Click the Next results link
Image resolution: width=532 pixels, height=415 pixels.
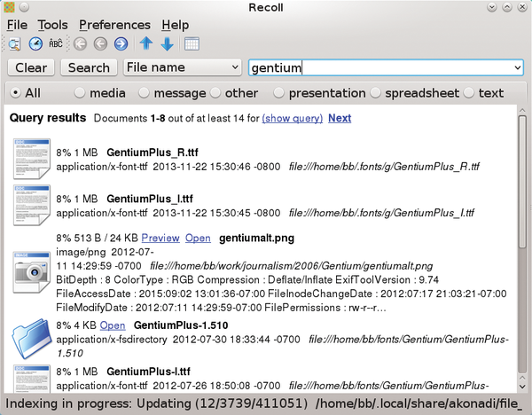[x=340, y=118]
